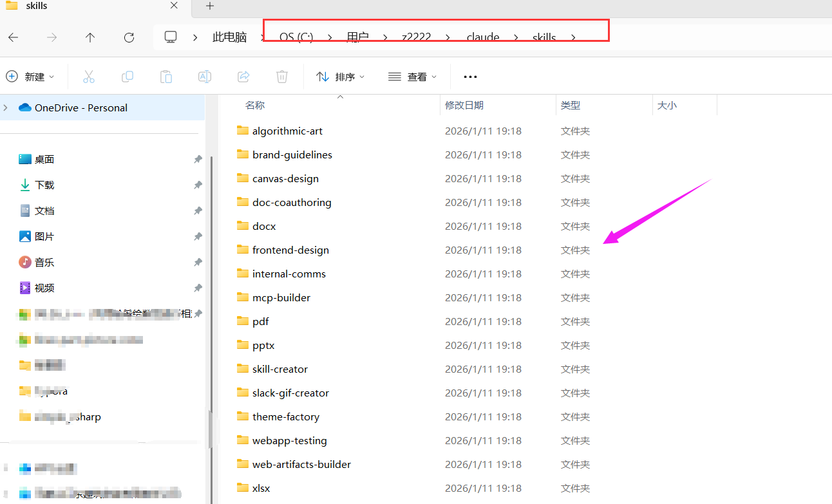Screen dimensions: 832x504
Task: Select the theme-factory folder
Action: [x=286, y=416]
